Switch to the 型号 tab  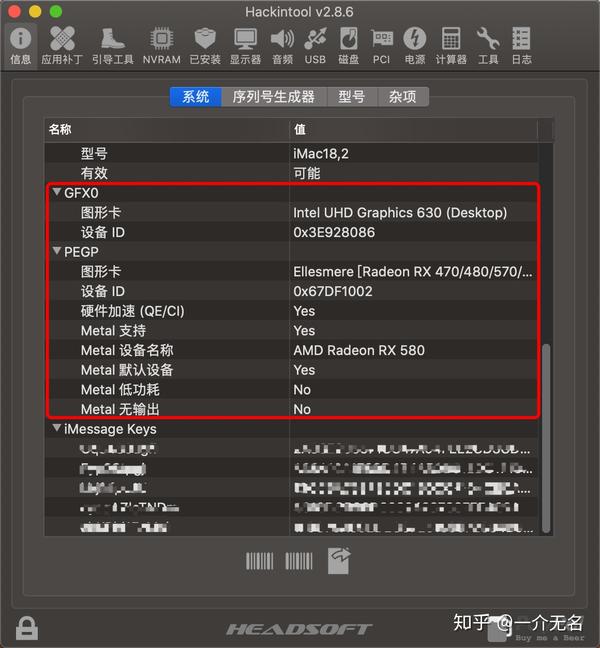tap(352, 97)
